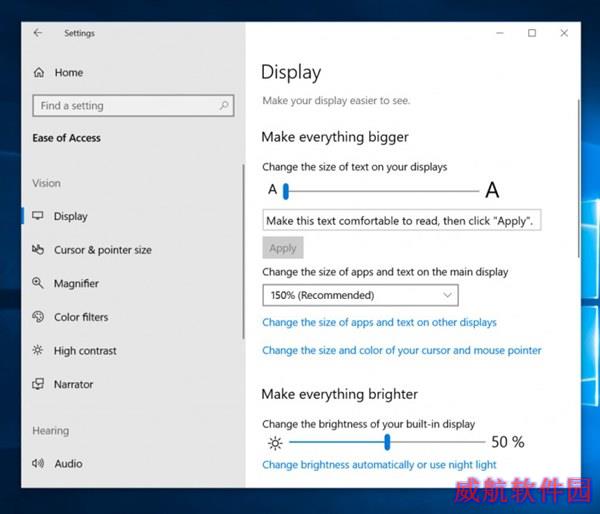Click the sample text preview box
This screenshot has width=600, height=514.
(402, 220)
